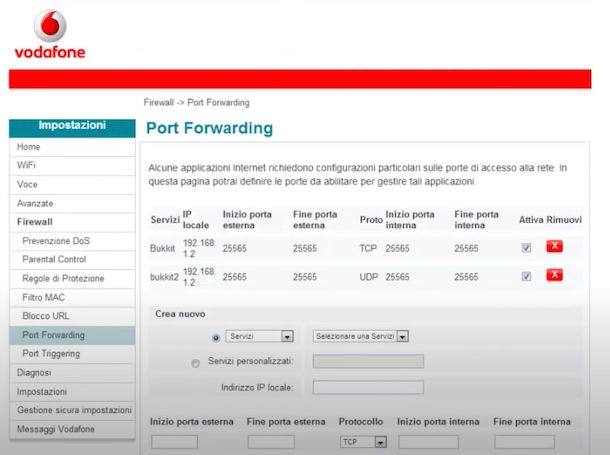Image resolution: width=610 pixels, height=455 pixels.
Task: Open Home in the sidebar menu
Action: pos(29,147)
